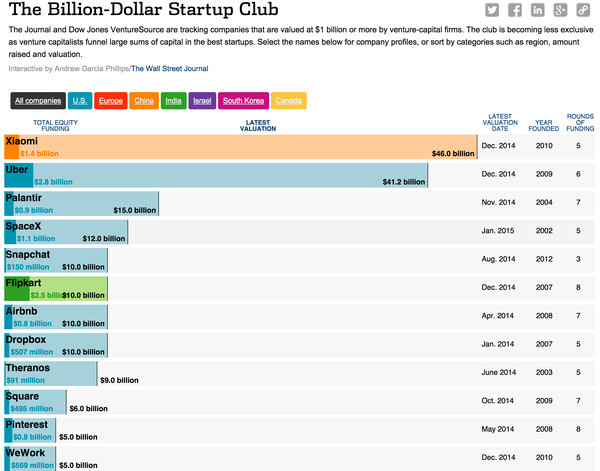The width and height of the screenshot is (600, 471).
Task: Filter companies by U.S.
Action: (80, 101)
